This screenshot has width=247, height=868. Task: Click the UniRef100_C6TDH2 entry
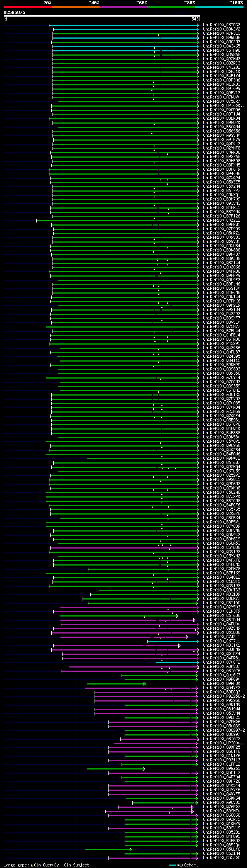222,391
